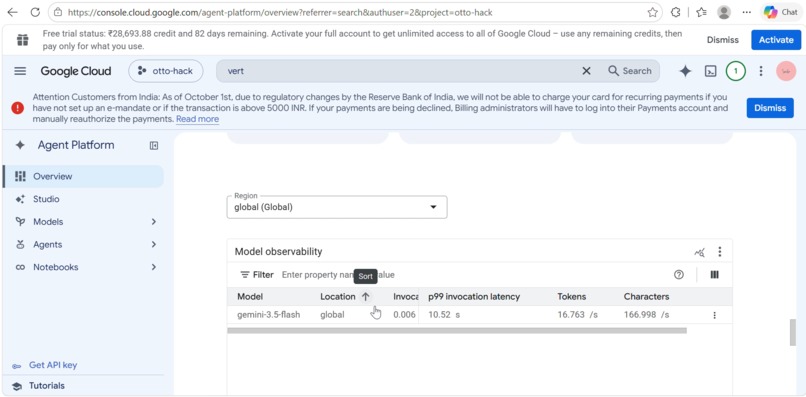Open the main navigation hamburger menu
Screen dimensions: 806x397
20,71
